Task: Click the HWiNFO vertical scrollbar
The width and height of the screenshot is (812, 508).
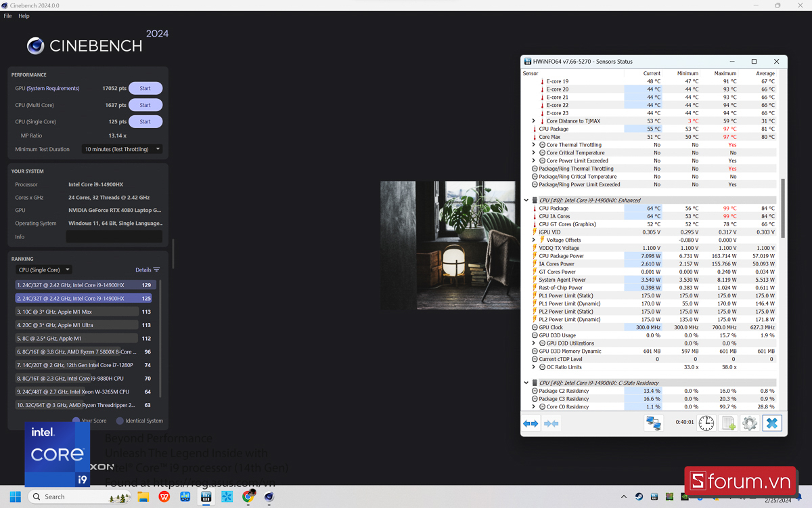Action: pos(783,208)
